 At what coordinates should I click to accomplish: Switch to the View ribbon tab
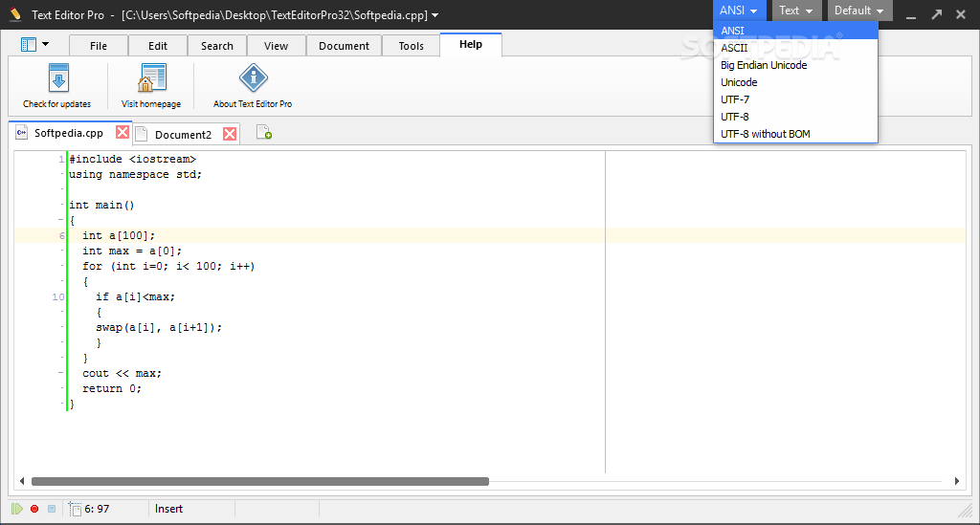277,46
